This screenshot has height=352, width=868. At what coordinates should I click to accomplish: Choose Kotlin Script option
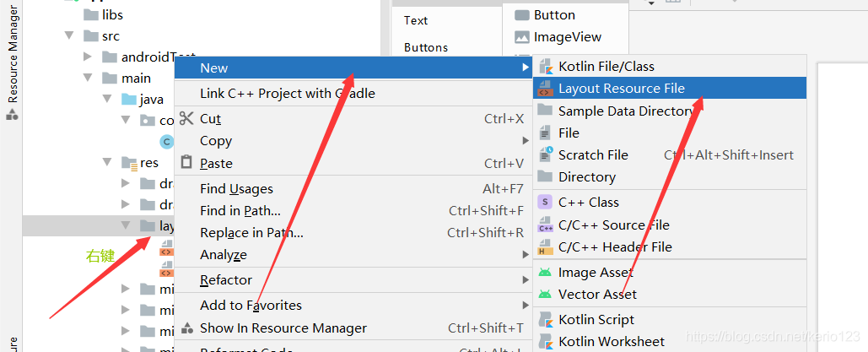(x=670, y=319)
